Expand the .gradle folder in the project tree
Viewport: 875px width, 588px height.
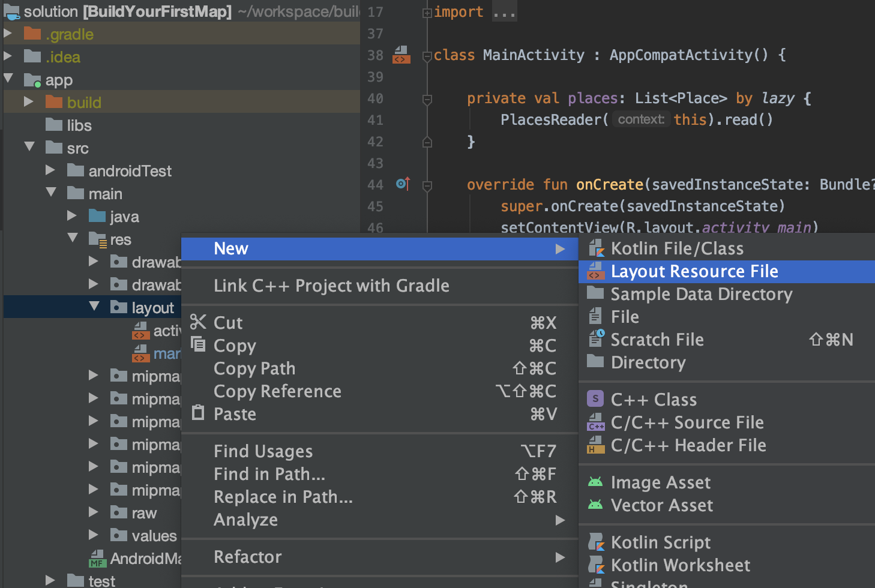pyautogui.click(x=8, y=34)
